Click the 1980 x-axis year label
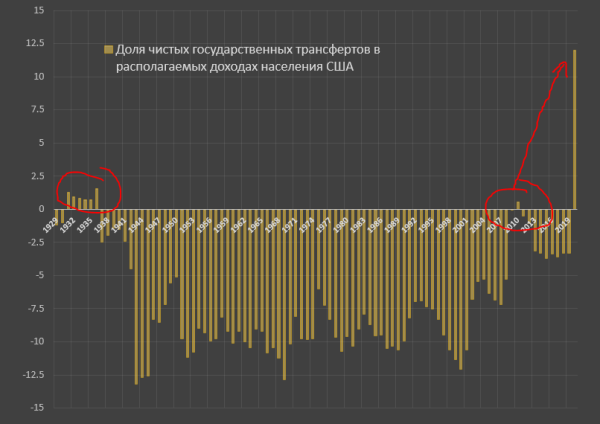Viewport: 600px width, 424px height. click(341, 225)
